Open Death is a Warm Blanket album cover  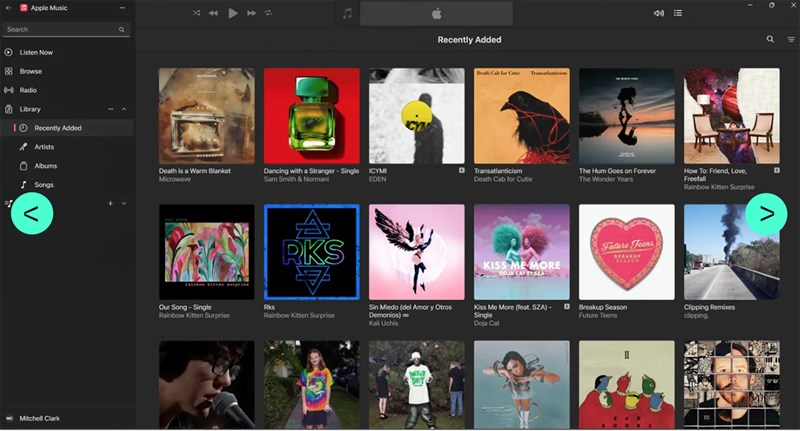(x=207, y=116)
